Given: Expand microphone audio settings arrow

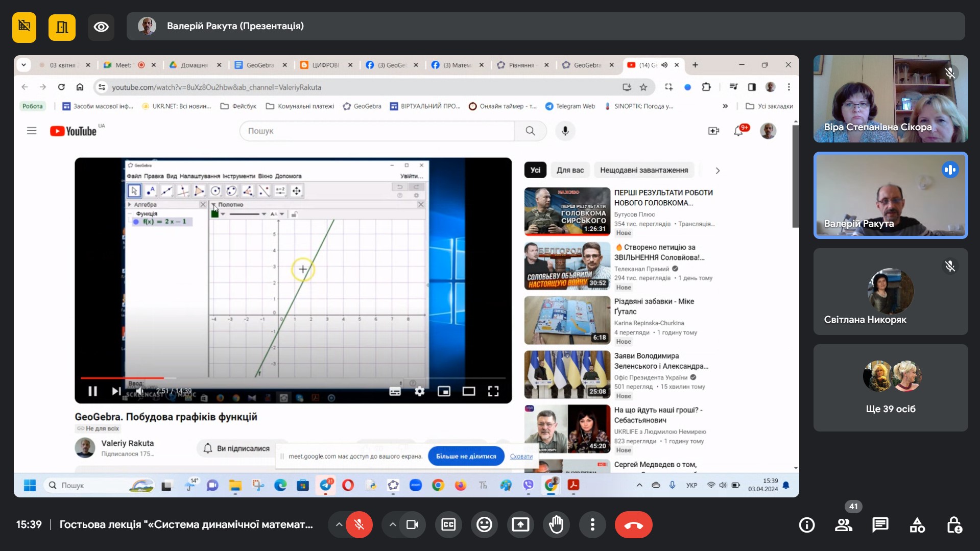Looking at the screenshot, I should 339,524.
